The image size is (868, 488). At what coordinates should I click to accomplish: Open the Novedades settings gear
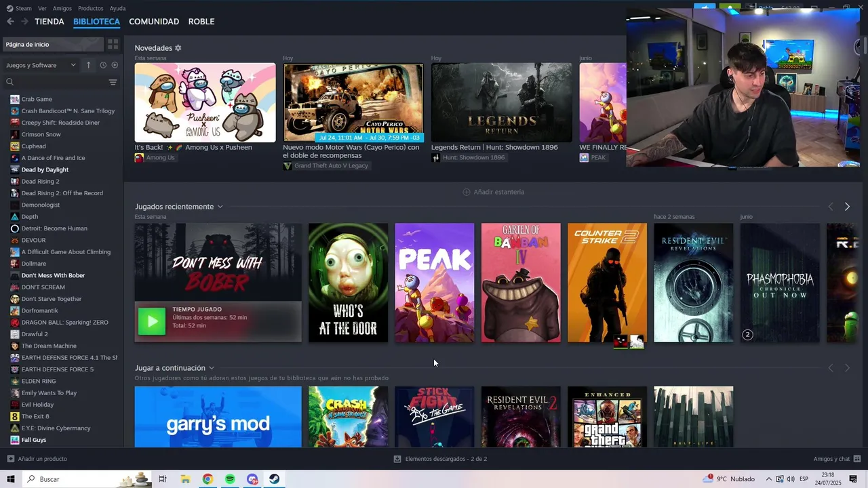(x=178, y=48)
